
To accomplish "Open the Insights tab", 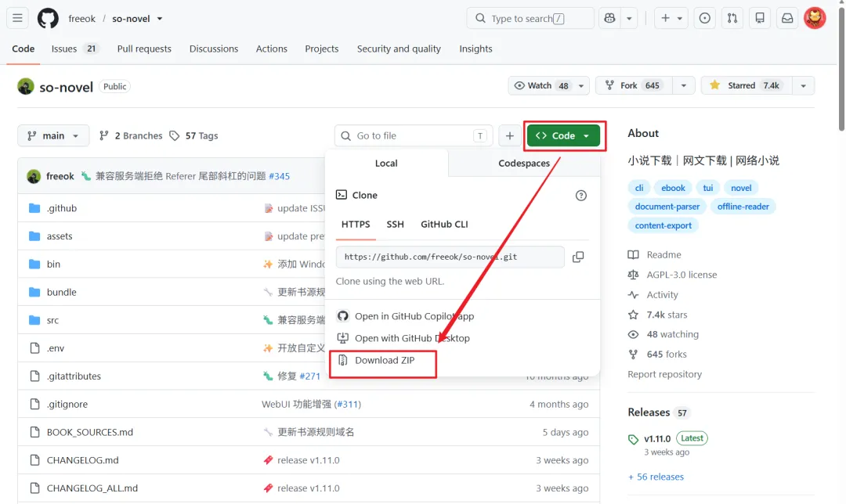I will pyautogui.click(x=475, y=49).
